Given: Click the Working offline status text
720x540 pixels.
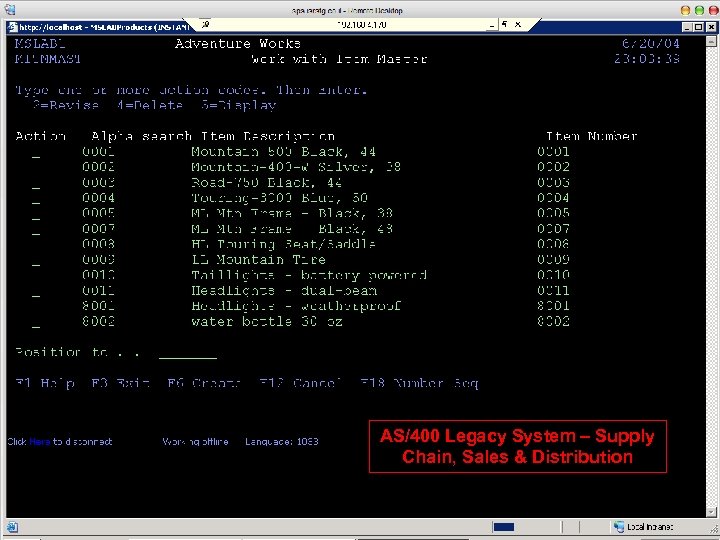Looking at the screenshot, I should pyautogui.click(x=195, y=442).
